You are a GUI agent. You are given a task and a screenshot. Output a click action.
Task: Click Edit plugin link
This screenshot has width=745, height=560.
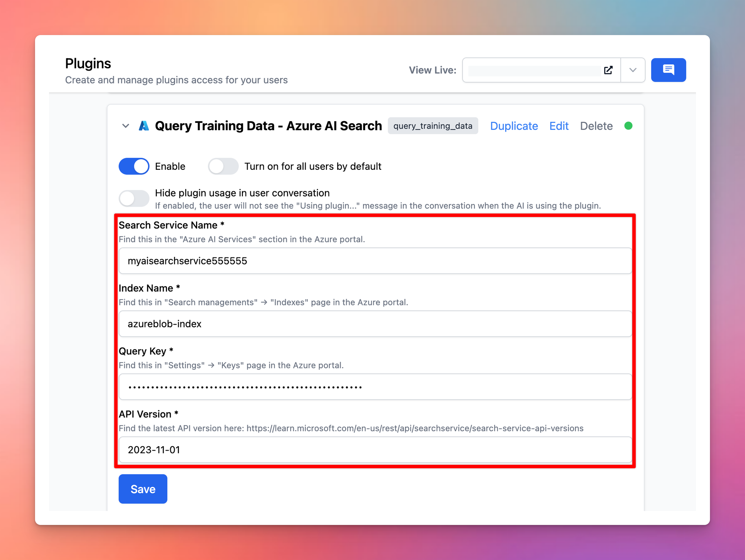(559, 126)
